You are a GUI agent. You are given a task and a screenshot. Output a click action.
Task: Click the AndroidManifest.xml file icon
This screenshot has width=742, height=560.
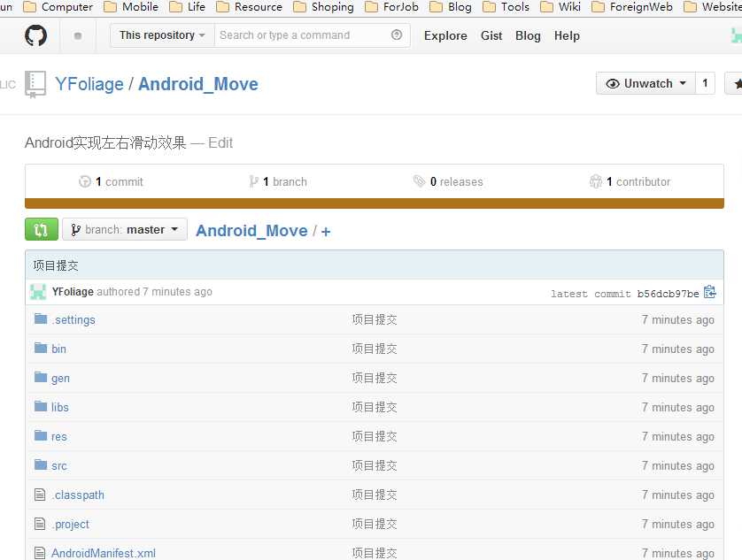(x=40, y=553)
